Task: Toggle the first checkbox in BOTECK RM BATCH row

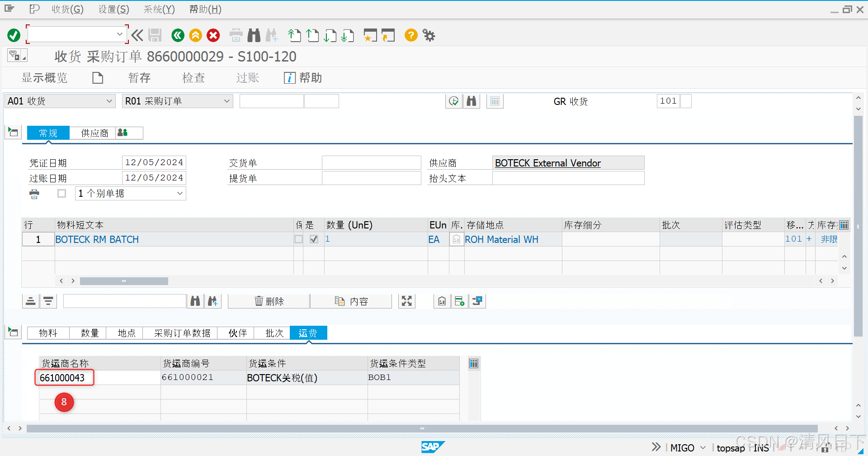Action: point(299,239)
